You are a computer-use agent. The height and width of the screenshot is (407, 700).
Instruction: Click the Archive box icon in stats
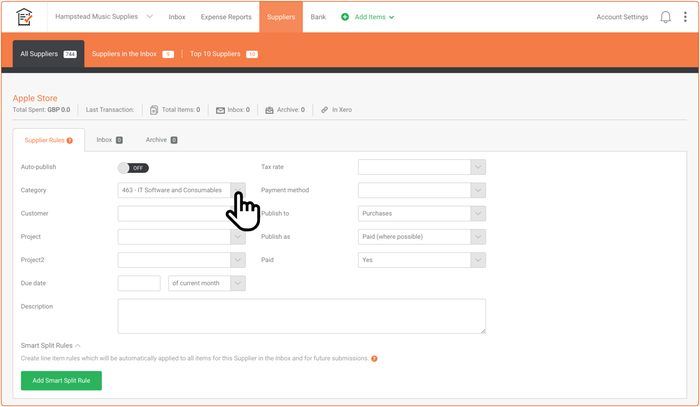(269, 110)
